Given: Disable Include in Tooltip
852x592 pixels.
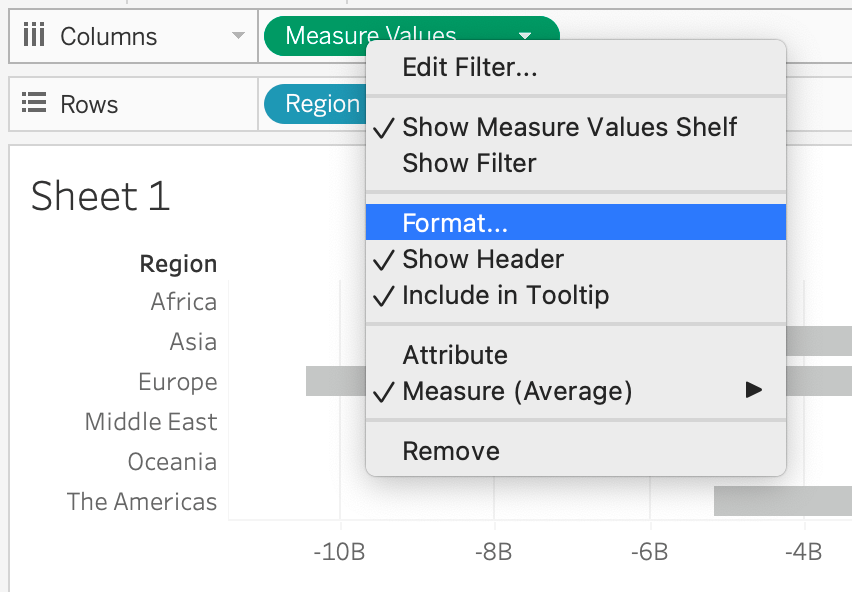Looking at the screenshot, I should point(505,296).
